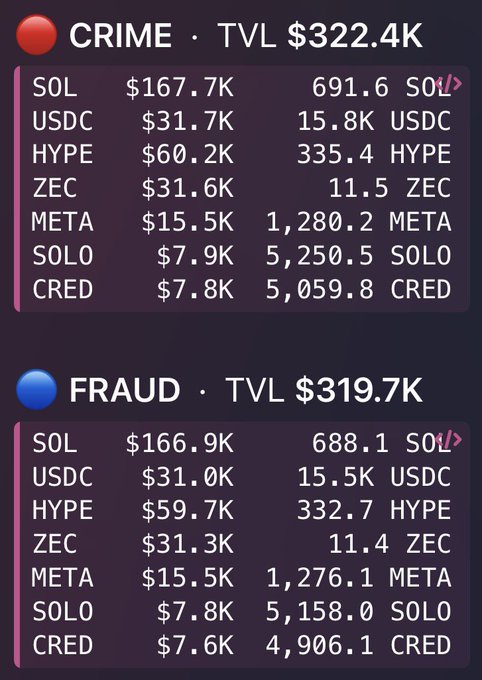Click the blue circle icon beside FRAUD
The image size is (482, 680).
click(x=36, y=389)
